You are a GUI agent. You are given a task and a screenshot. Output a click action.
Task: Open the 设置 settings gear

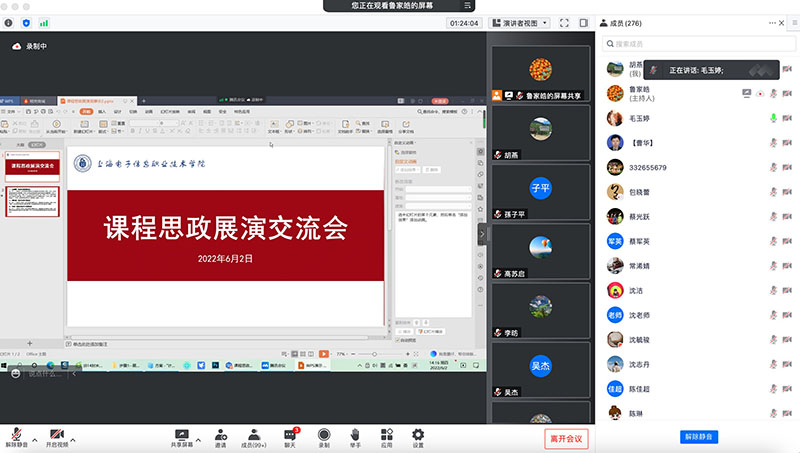[418, 438]
